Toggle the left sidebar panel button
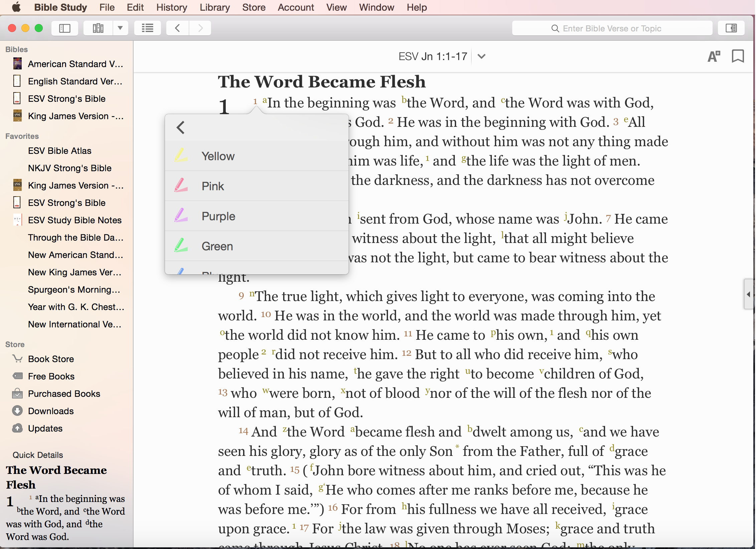756x549 pixels. [65, 28]
